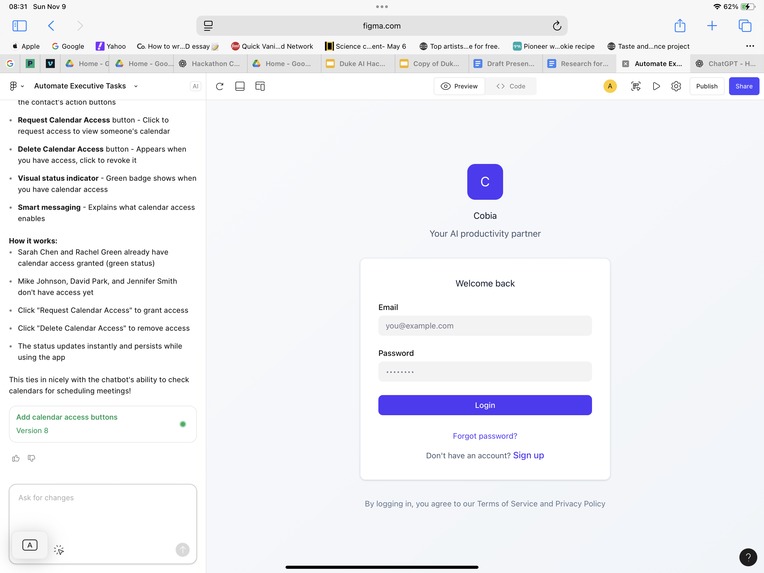This screenshot has height=573, width=764.
Task: Open Add calendar access buttons Version 8 card
Action: click(x=103, y=424)
